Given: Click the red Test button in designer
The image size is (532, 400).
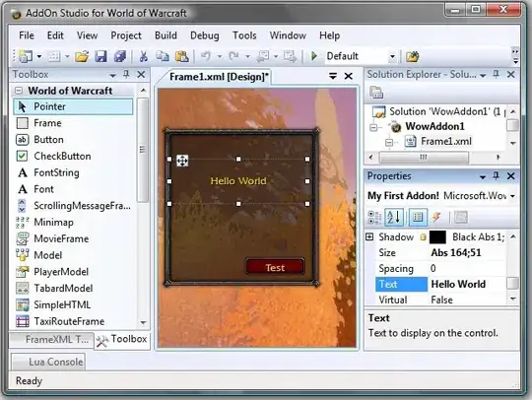Looking at the screenshot, I should 275,267.
